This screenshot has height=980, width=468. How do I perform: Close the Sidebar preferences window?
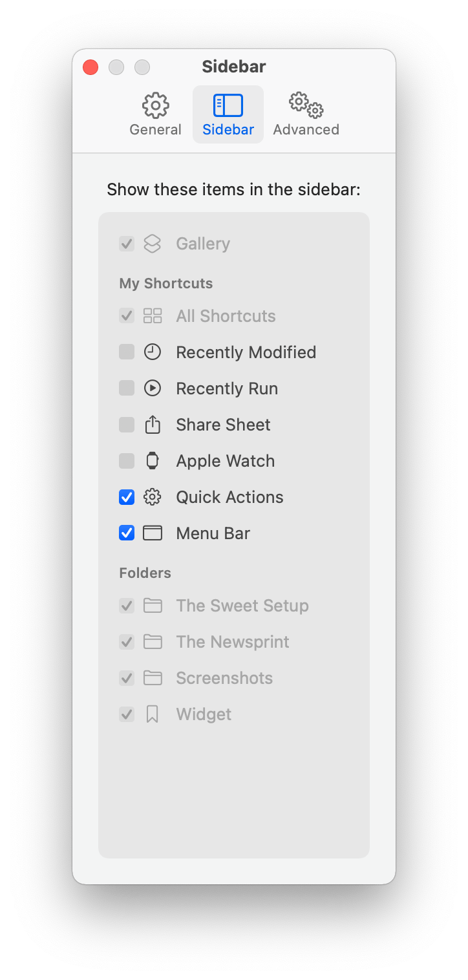point(90,67)
